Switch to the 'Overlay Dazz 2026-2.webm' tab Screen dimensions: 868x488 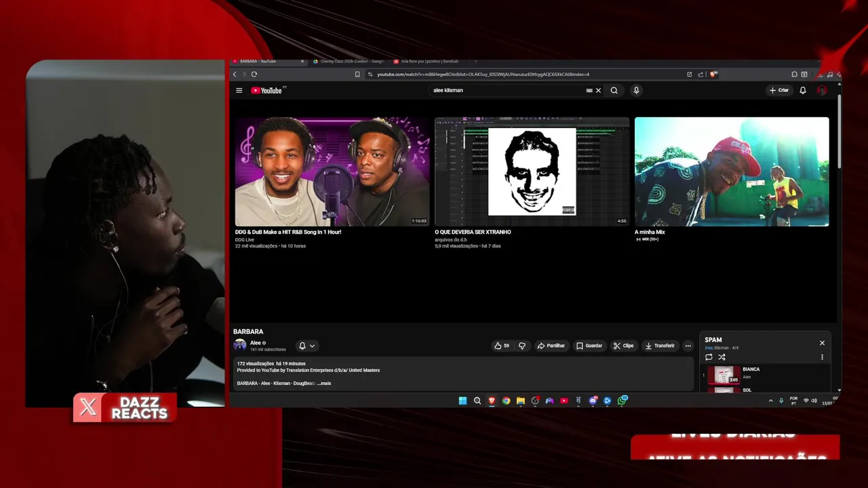click(x=348, y=61)
